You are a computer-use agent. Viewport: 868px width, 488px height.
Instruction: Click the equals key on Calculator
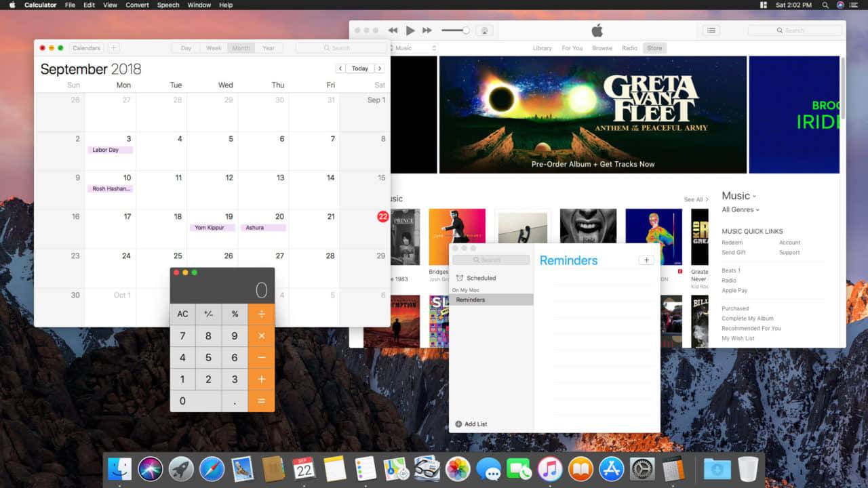(261, 401)
